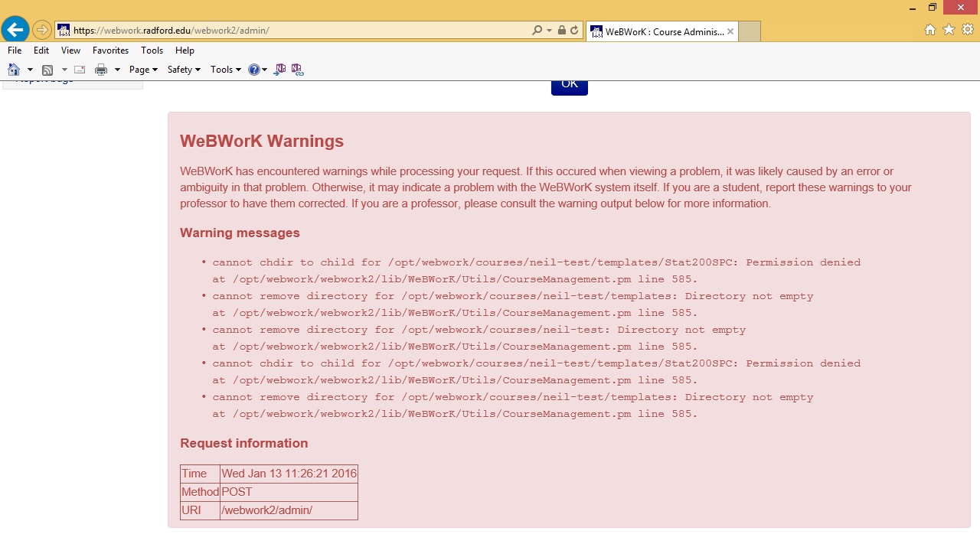
Task: Select the WeBWorK Course Administration tab
Action: [x=662, y=31]
